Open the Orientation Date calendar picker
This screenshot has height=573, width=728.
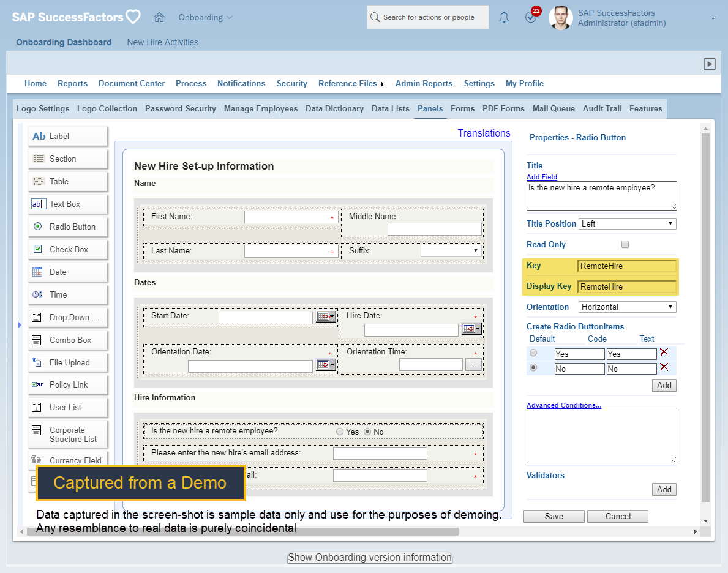coord(326,365)
